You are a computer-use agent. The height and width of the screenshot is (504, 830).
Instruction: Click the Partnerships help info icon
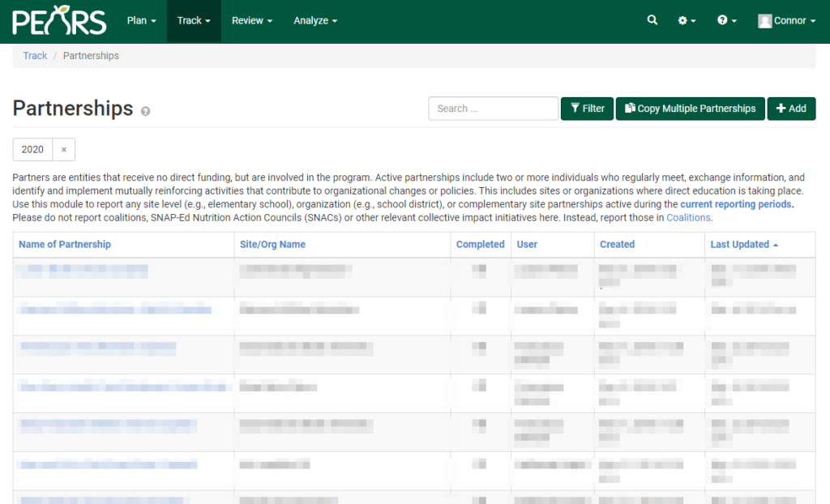146,112
